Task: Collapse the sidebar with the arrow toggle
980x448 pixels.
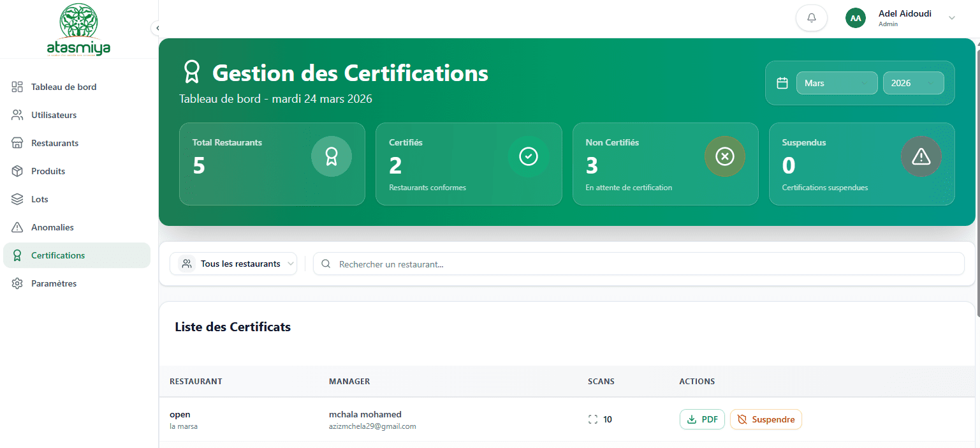Action: click(157, 28)
